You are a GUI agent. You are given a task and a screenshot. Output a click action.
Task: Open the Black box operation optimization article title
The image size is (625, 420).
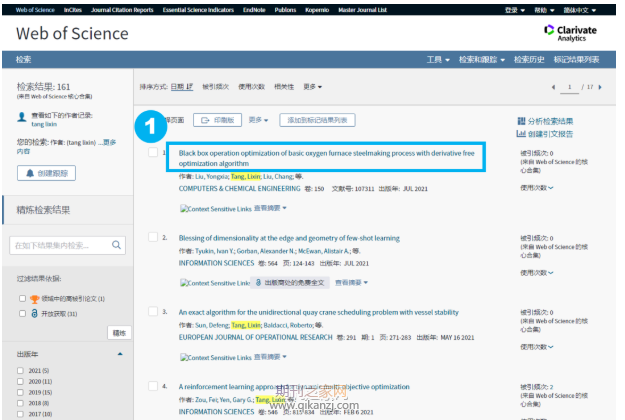pos(326,158)
